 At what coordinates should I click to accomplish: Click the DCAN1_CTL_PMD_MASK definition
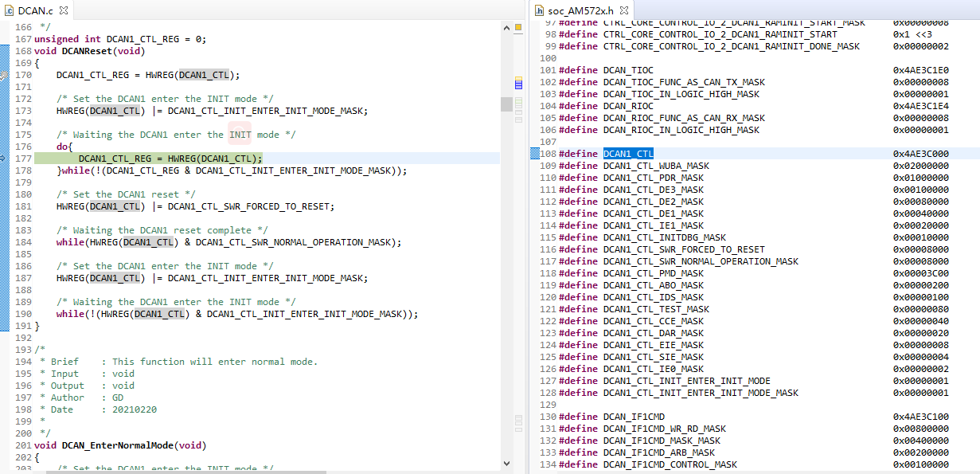point(654,272)
